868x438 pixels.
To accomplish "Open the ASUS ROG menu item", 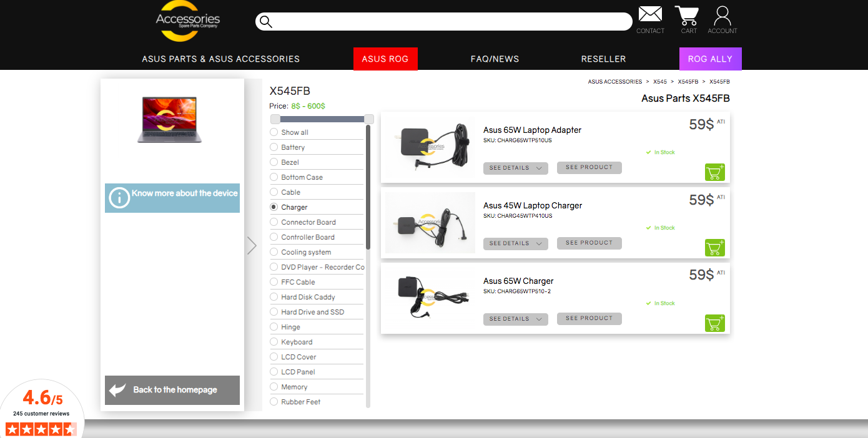I will coord(385,59).
